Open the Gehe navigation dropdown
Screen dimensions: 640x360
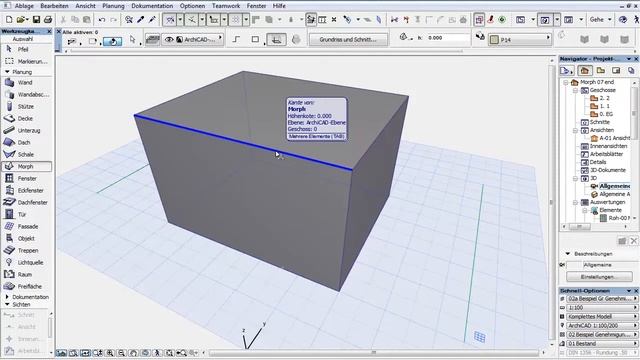point(601,19)
